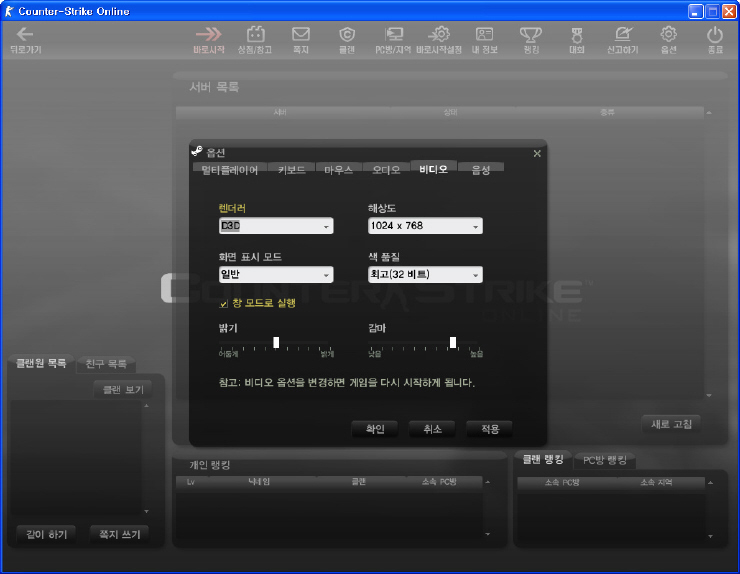
Task: Open the 신고하기 report icon
Action: [x=623, y=34]
